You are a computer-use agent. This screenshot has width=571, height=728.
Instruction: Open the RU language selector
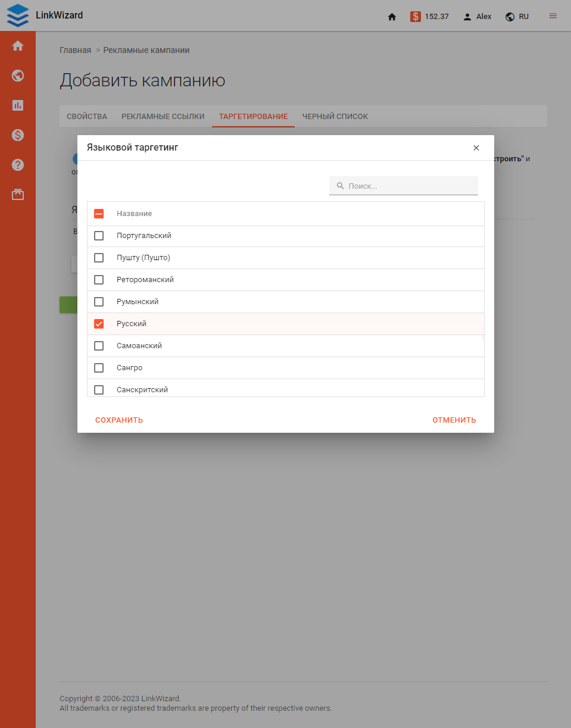point(517,17)
